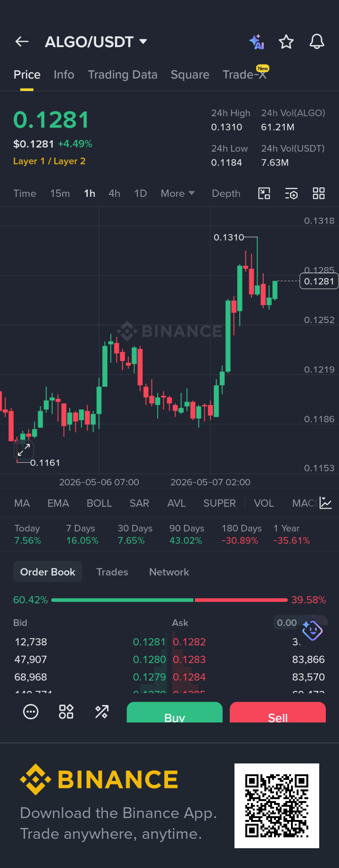The height and width of the screenshot is (868, 339).
Task: Tap the 24h Low value 0.1184
Action: pos(226,162)
